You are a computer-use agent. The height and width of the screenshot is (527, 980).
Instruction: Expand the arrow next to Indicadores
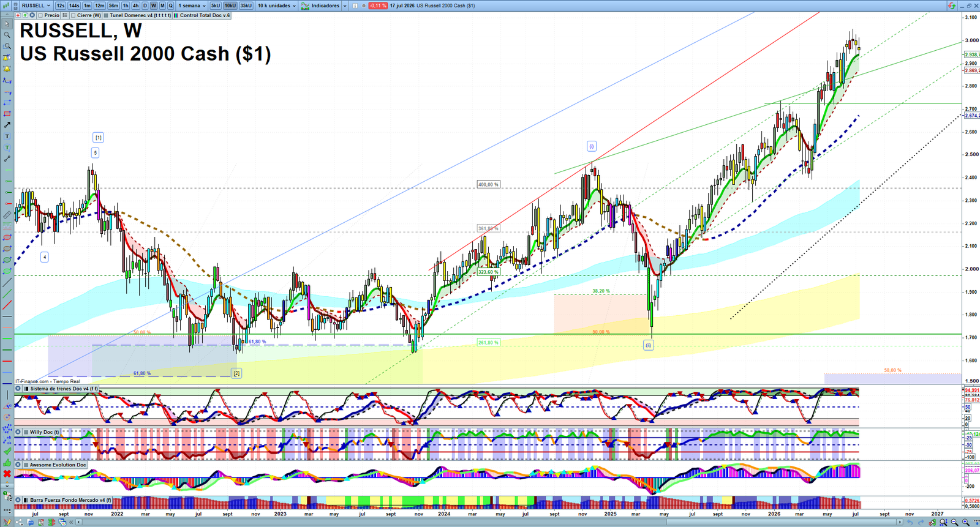coord(345,6)
